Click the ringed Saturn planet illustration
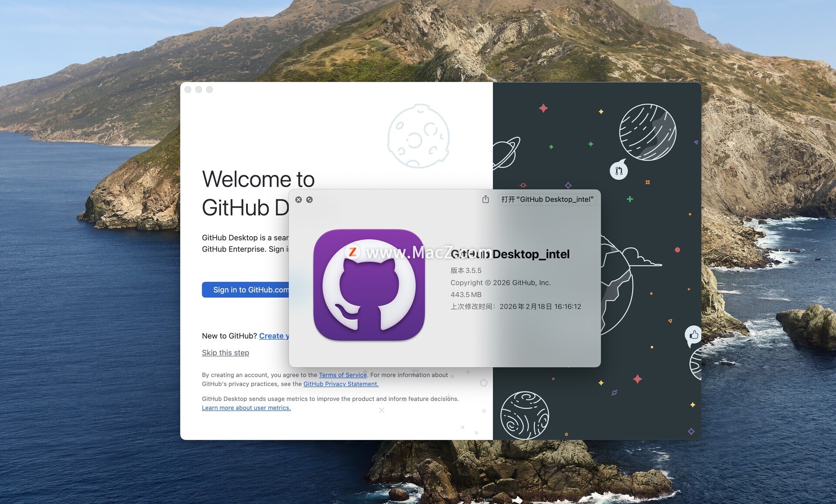The height and width of the screenshot is (504, 836). (506, 153)
